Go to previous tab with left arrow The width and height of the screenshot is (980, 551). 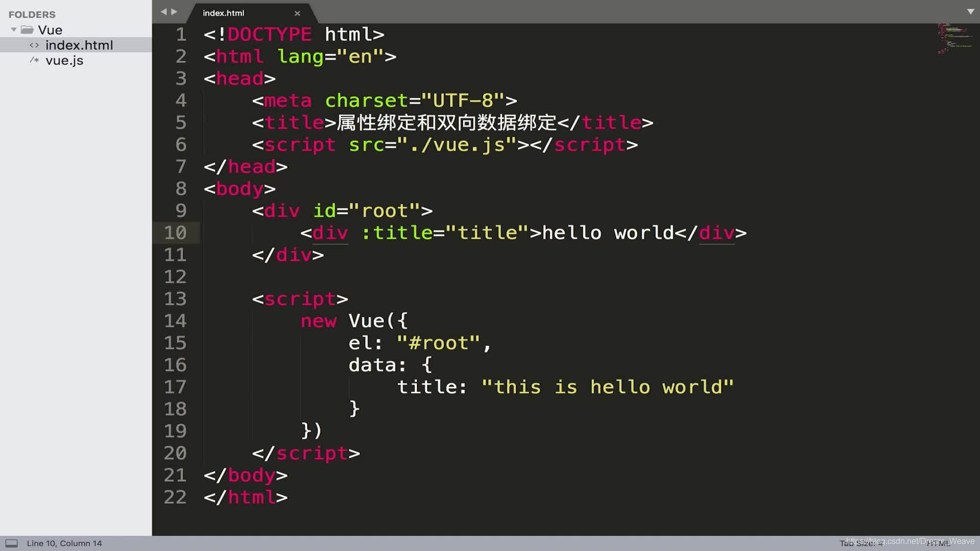[163, 12]
